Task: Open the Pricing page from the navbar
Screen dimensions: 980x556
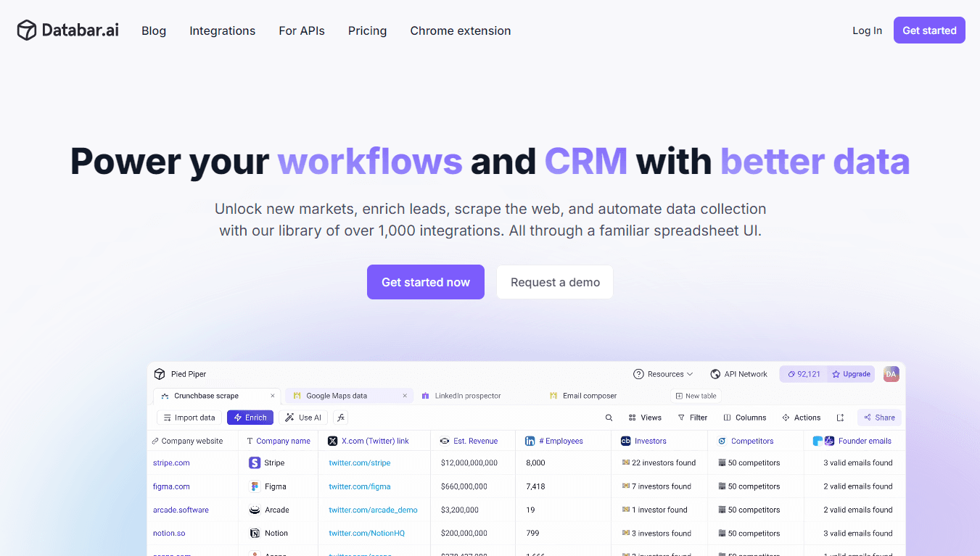Action: pyautogui.click(x=367, y=30)
